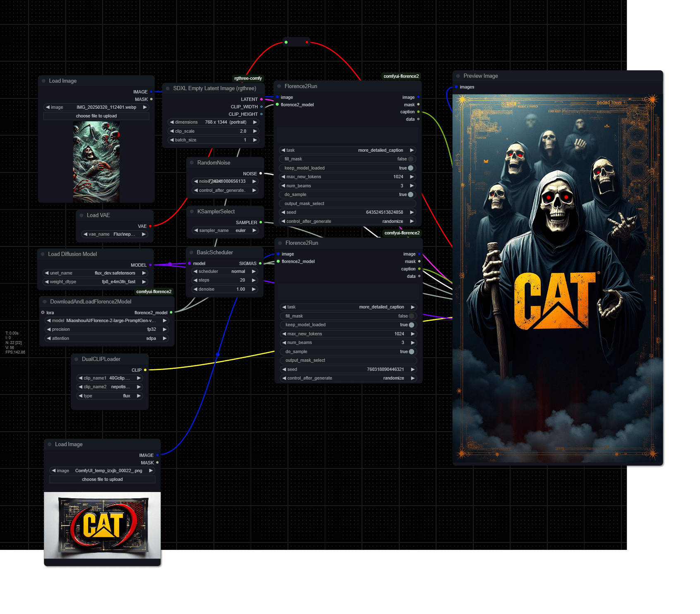Open the type dropdown set to flux
The image size is (700, 614).
pyautogui.click(x=110, y=396)
